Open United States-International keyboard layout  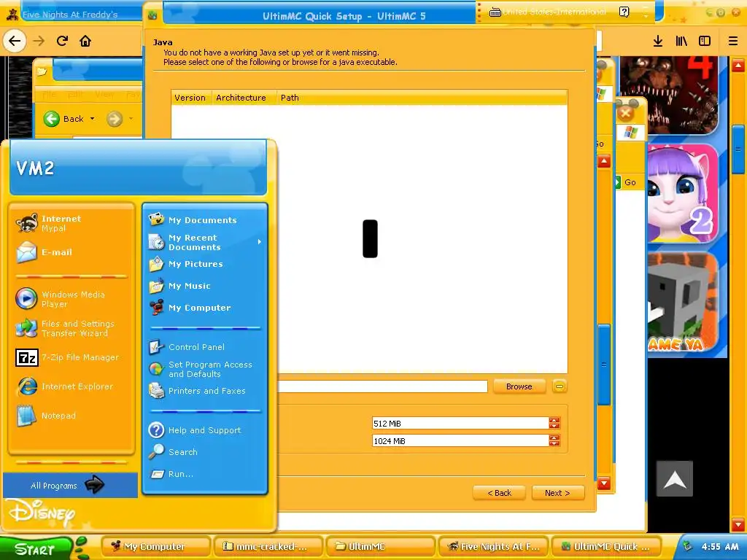[x=548, y=12]
